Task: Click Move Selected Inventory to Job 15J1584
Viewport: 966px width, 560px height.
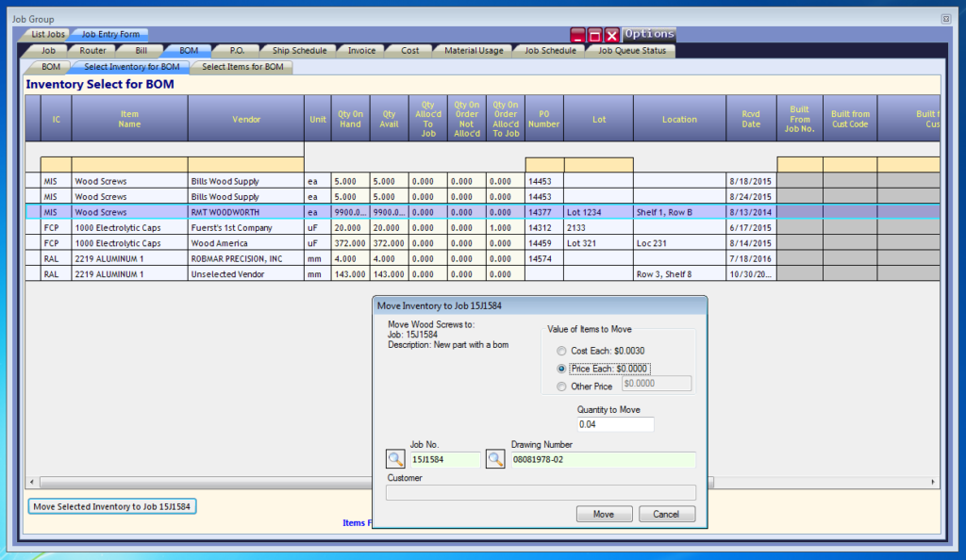Action: (x=112, y=506)
